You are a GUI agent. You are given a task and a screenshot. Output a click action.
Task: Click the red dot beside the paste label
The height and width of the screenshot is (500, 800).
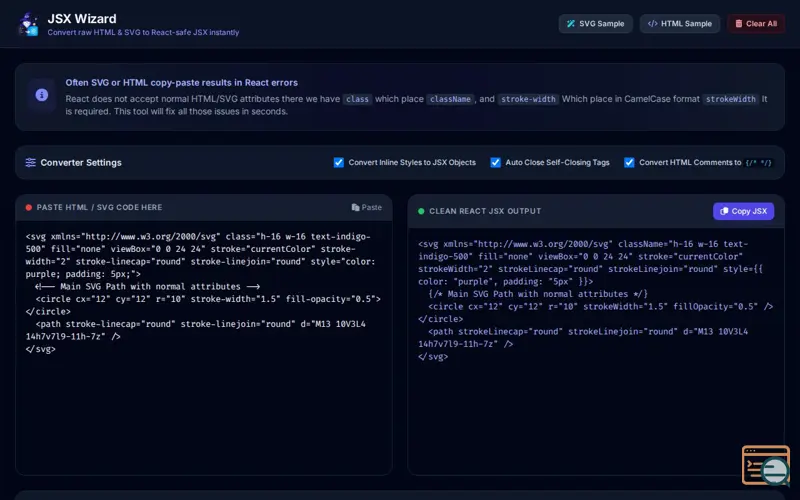pyautogui.click(x=29, y=207)
